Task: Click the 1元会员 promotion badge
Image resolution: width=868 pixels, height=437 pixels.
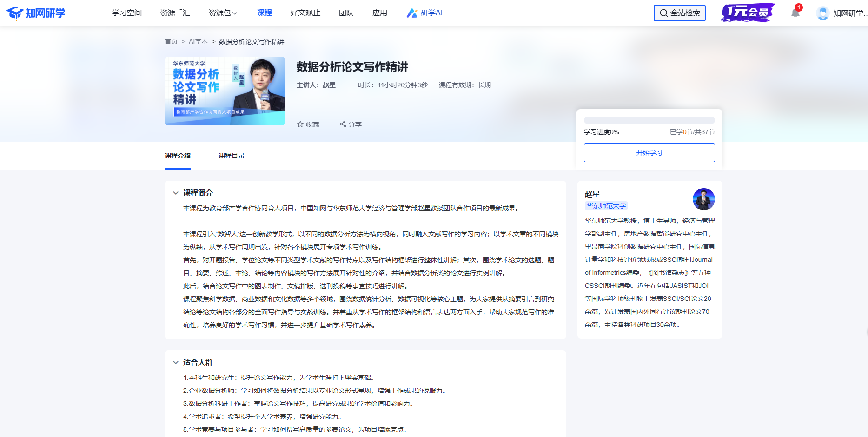Action: tap(748, 13)
